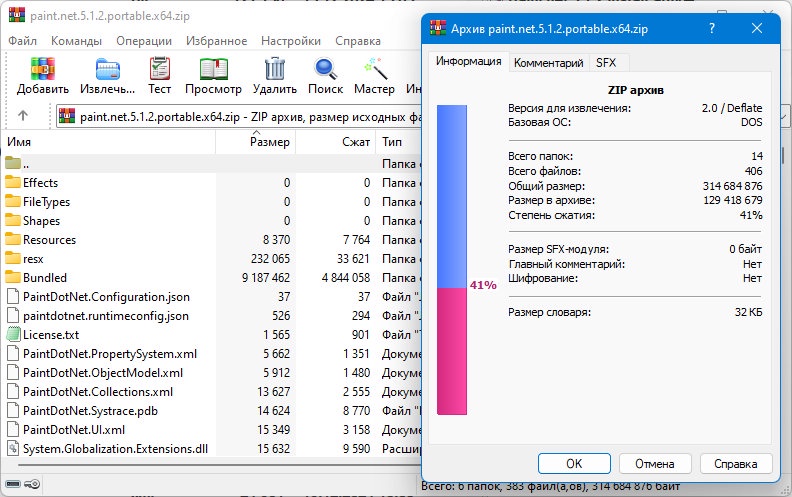
Task: Open the Операции menu
Action: coord(144,41)
